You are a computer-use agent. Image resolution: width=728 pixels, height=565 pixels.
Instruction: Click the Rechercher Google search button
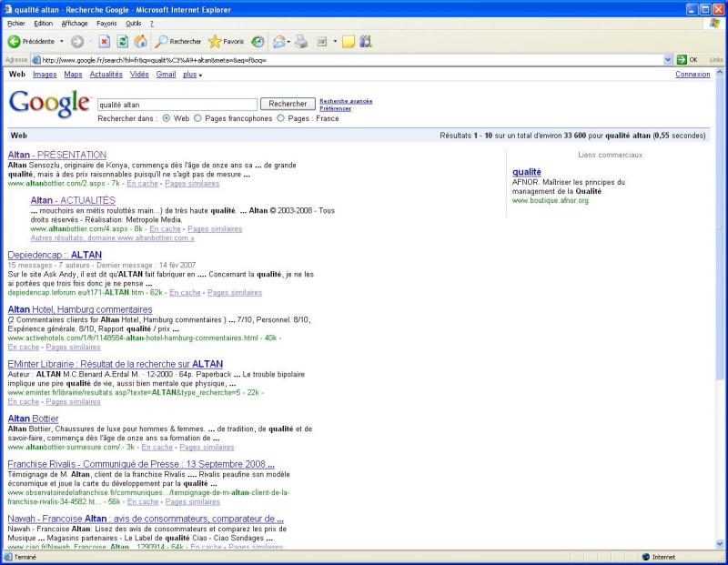[x=288, y=104]
